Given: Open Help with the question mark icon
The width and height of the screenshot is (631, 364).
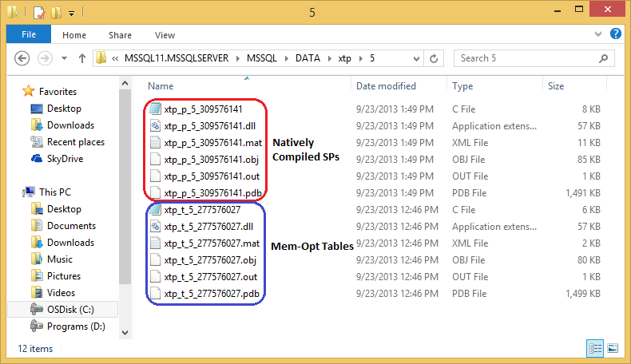Looking at the screenshot, I should coord(616,34).
